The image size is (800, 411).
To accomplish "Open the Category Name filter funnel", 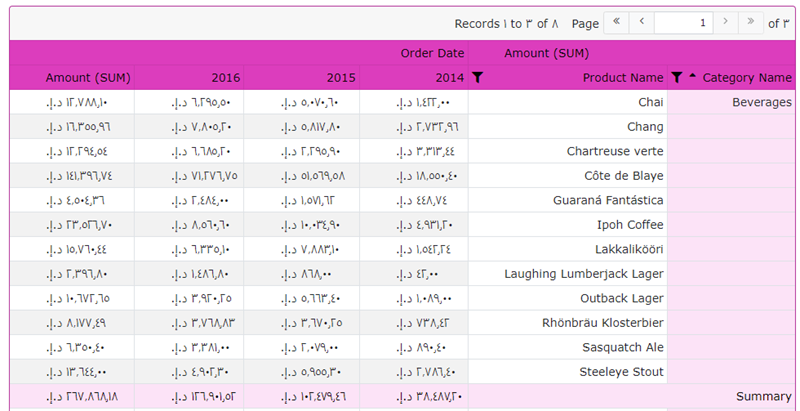I will [x=677, y=78].
